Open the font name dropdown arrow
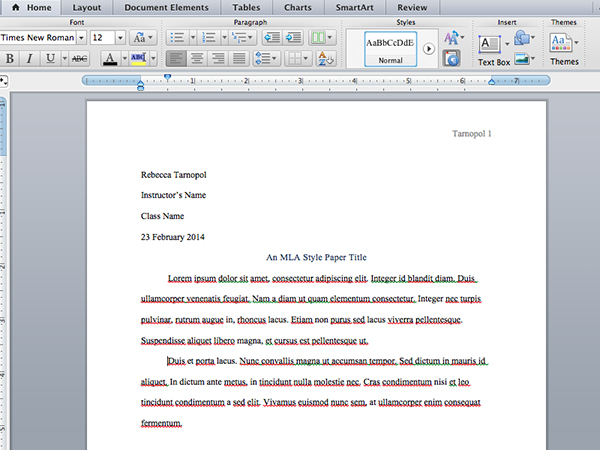Screen dimensions: 600x450 click(81, 38)
